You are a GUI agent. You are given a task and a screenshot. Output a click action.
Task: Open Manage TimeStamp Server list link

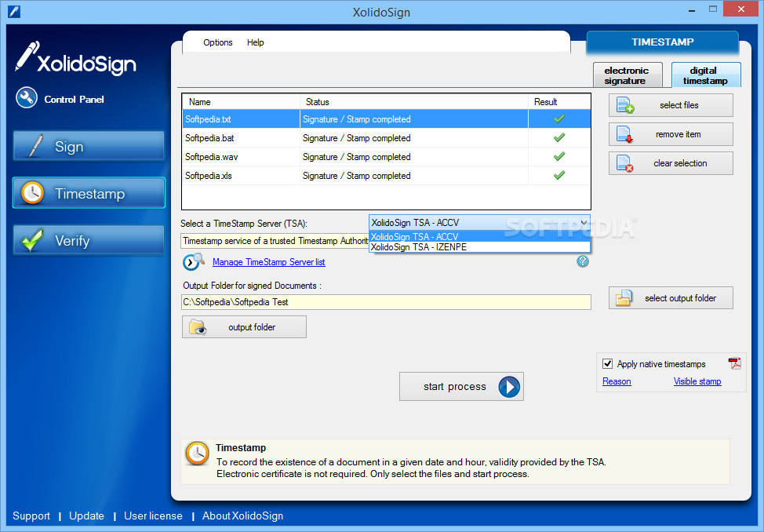pos(268,262)
